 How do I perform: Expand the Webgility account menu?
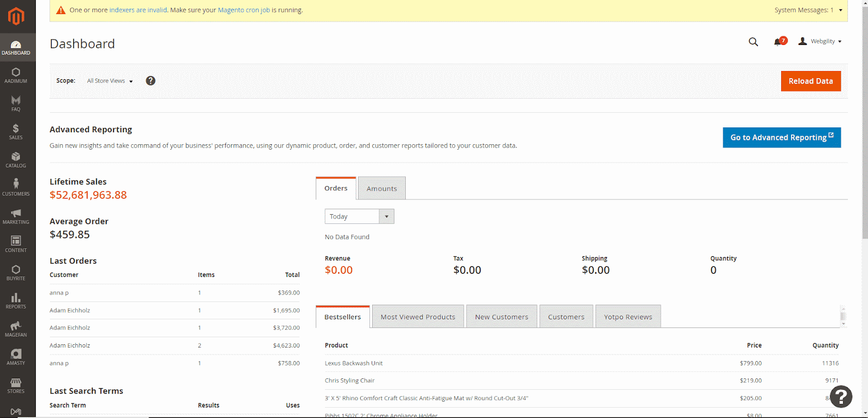pyautogui.click(x=820, y=42)
